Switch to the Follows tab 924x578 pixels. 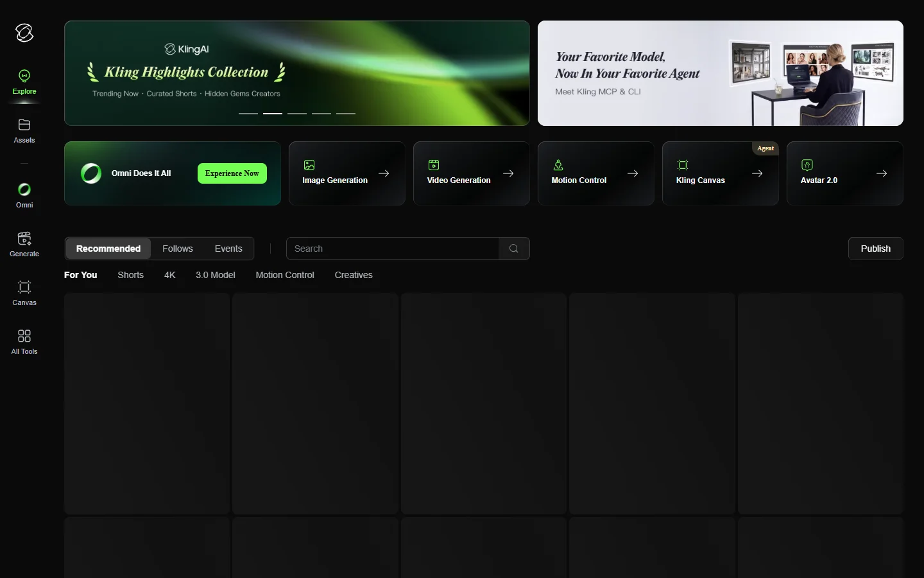pyautogui.click(x=178, y=249)
